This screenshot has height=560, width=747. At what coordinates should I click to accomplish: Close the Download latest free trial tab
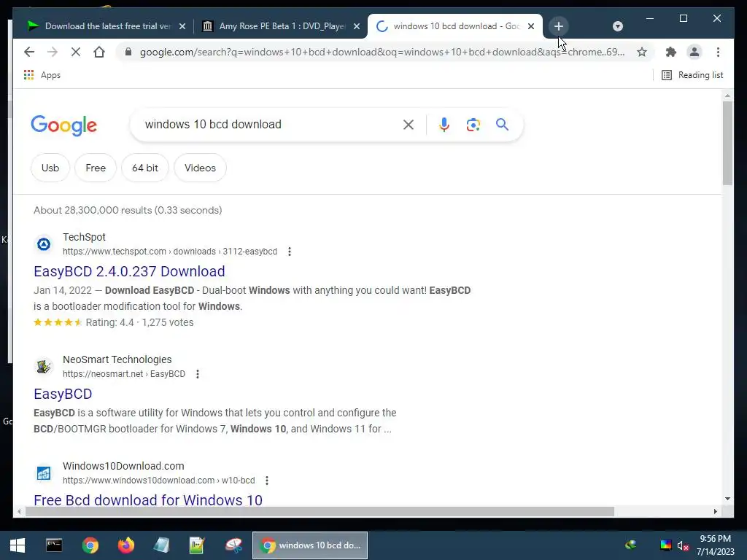pos(182,26)
